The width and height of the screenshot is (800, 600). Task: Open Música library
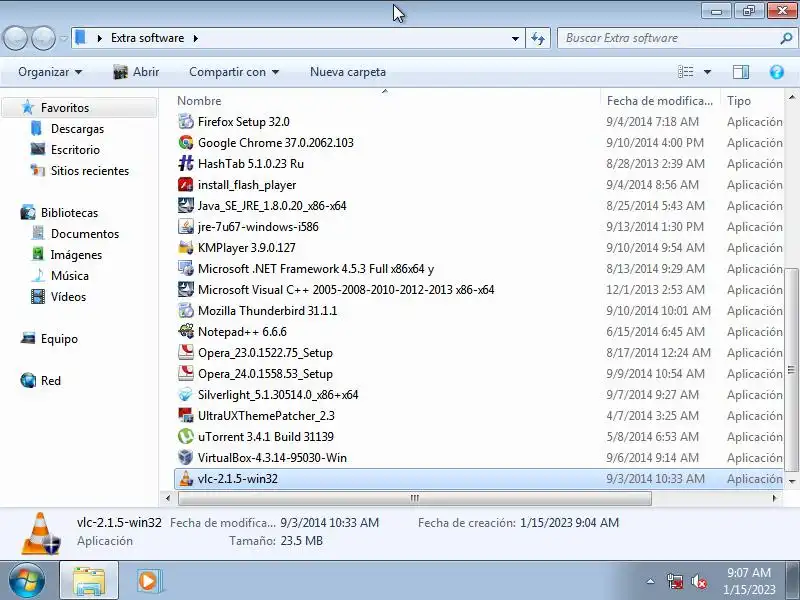pyautogui.click(x=70, y=276)
